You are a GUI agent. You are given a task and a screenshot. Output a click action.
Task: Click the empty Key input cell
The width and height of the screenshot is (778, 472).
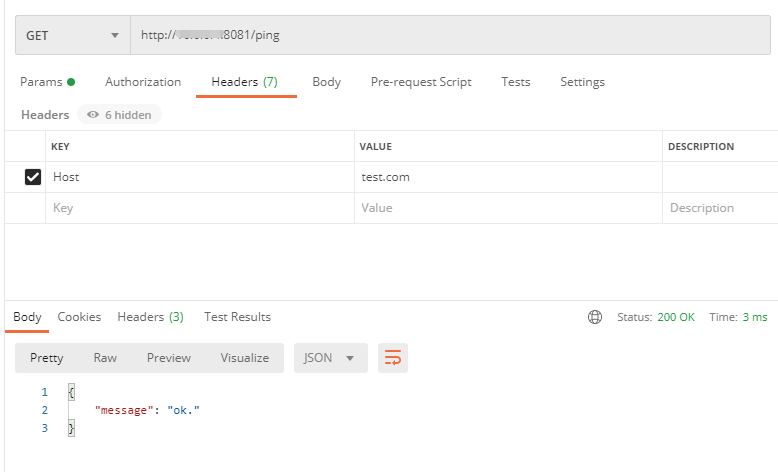(x=200, y=208)
